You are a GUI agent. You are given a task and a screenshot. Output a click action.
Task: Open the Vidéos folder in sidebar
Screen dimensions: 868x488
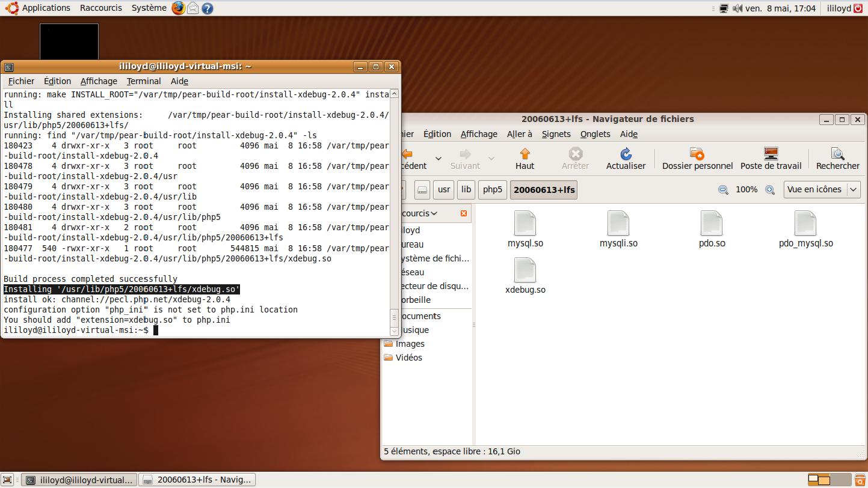[408, 358]
